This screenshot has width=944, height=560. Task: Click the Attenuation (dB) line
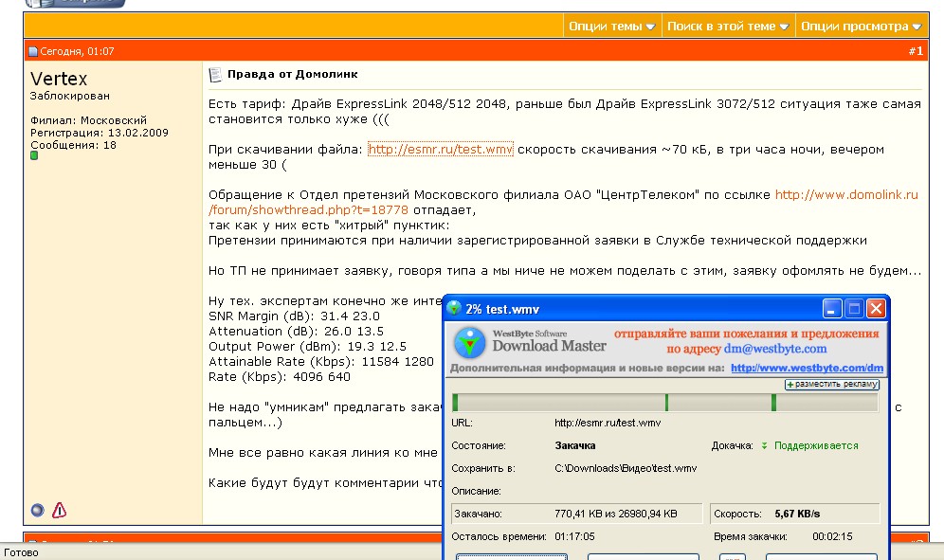point(296,332)
